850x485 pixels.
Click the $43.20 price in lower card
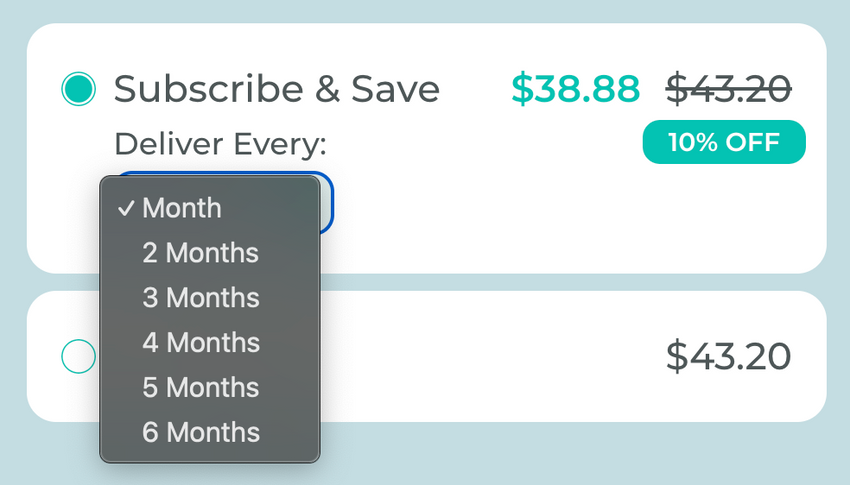pos(728,356)
